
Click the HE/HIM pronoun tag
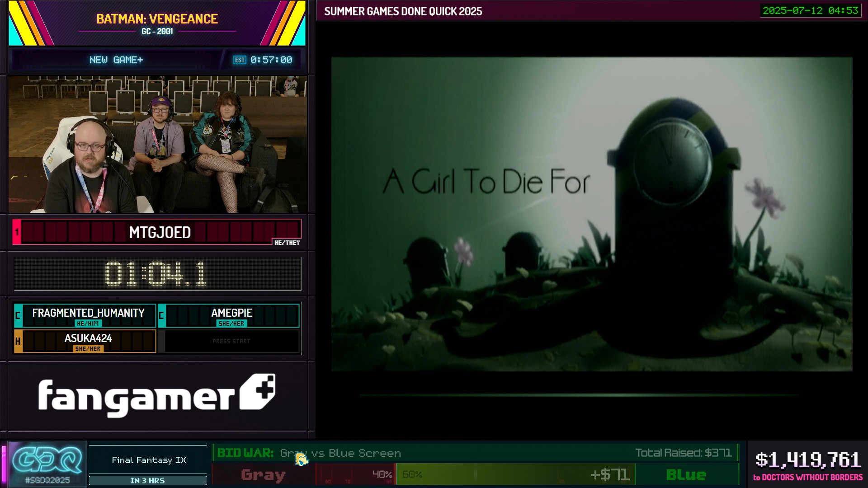point(88,324)
